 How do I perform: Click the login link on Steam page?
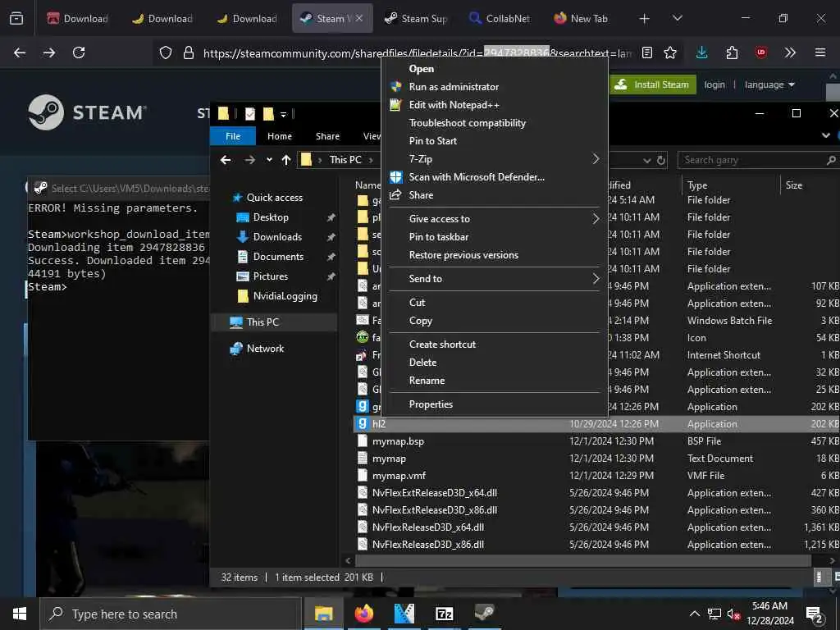click(x=714, y=84)
